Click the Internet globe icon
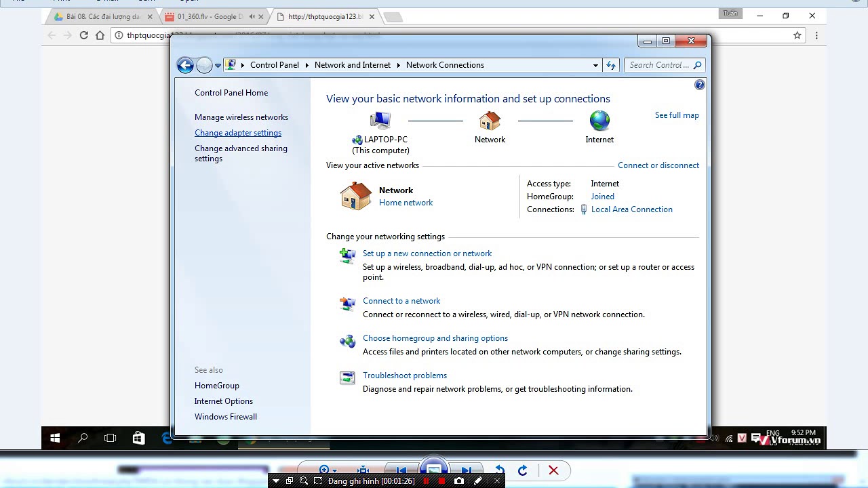Image resolution: width=868 pixels, height=488 pixels. click(x=599, y=121)
